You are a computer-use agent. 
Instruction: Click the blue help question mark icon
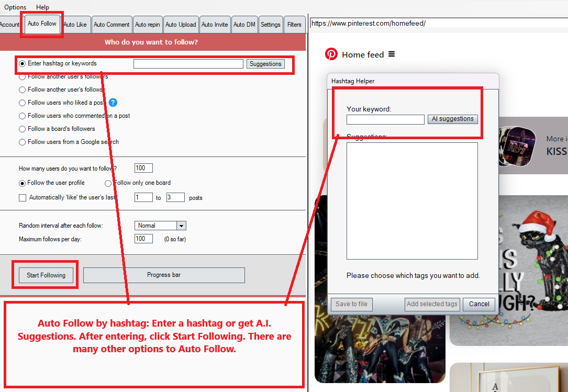tap(113, 103)
